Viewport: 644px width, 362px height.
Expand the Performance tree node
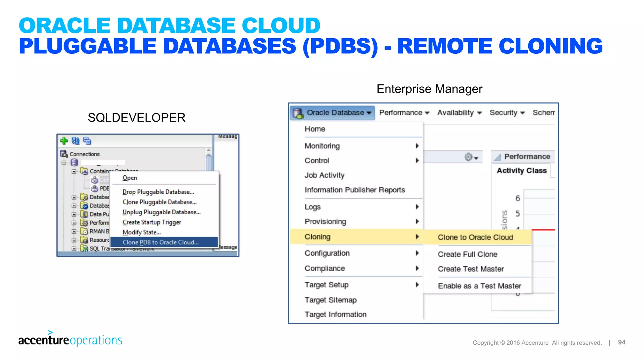click(74, 223)
